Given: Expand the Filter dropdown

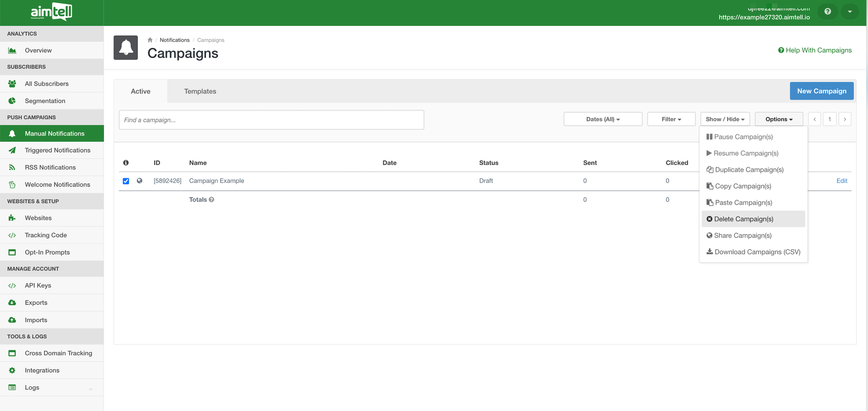Looking at the screenshot, I should click(x=671, y=120).
